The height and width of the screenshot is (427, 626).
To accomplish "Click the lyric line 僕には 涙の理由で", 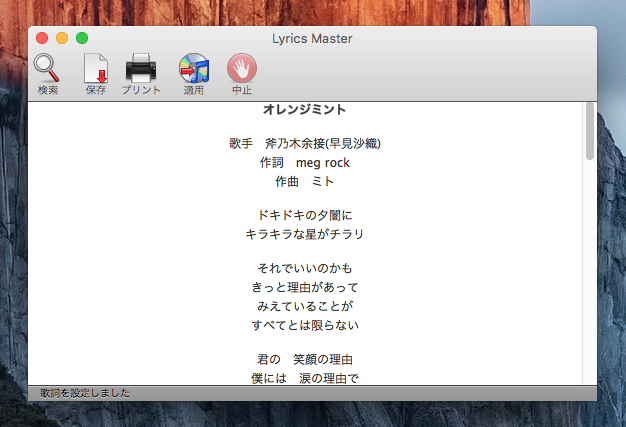I will 305,378.
